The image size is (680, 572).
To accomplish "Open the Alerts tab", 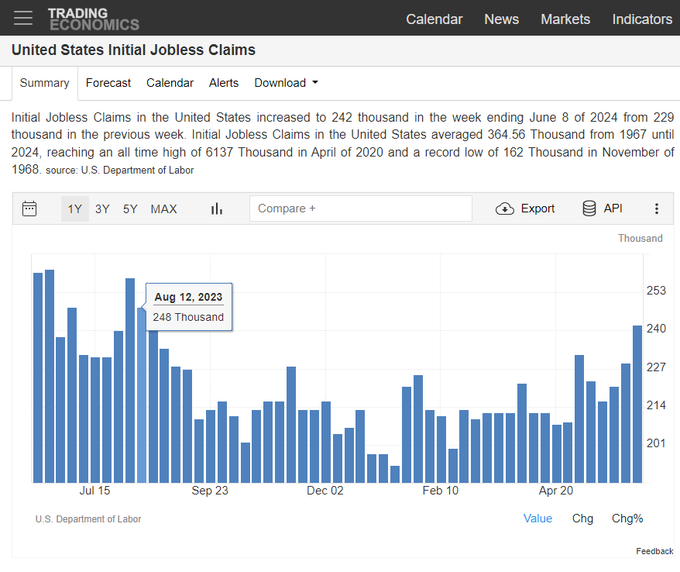I will point(223,83).
